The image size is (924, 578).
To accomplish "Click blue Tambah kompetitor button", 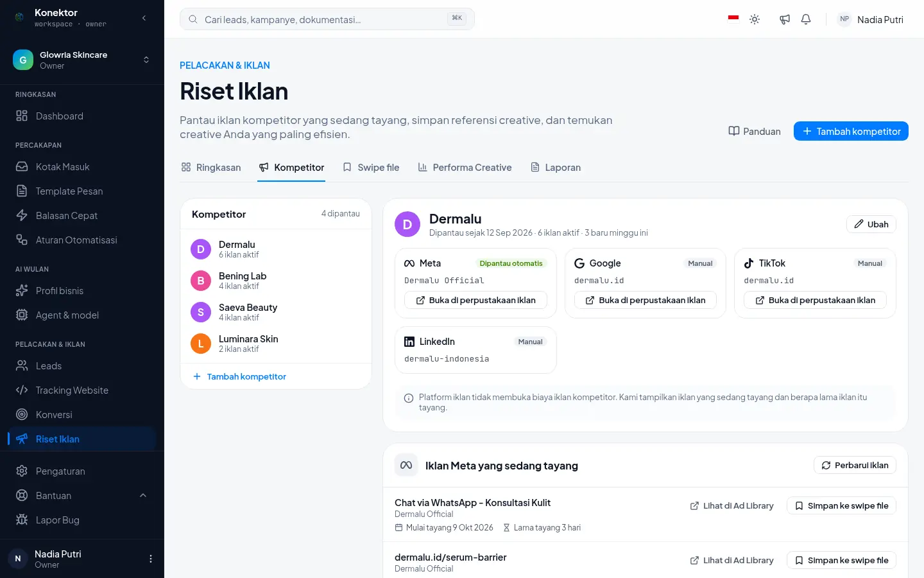I will point(851,131).
